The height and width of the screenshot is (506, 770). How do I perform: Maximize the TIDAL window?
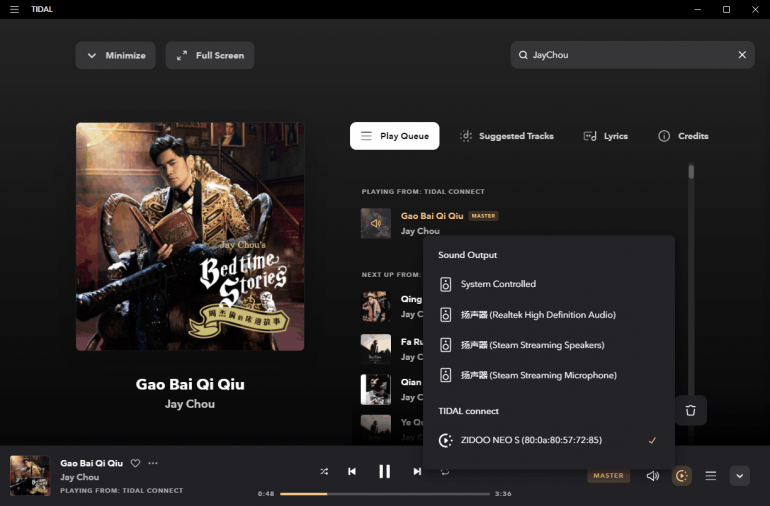(726, 9)
